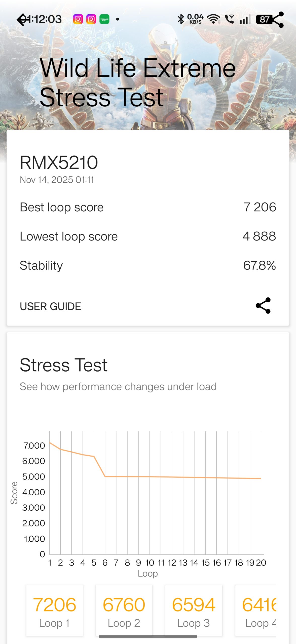296x644 pixels.
Task: Tap the green Zappka notification icon
Action: 104,19
